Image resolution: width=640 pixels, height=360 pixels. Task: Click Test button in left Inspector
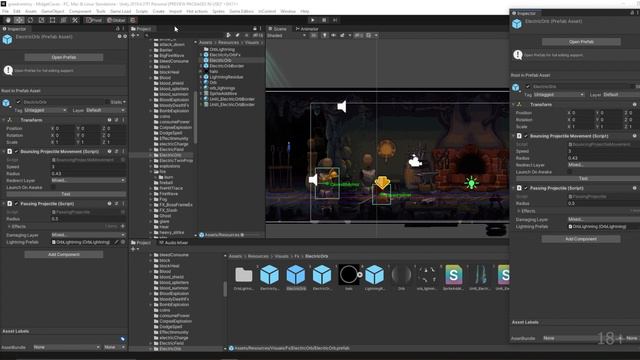(65, 194)
